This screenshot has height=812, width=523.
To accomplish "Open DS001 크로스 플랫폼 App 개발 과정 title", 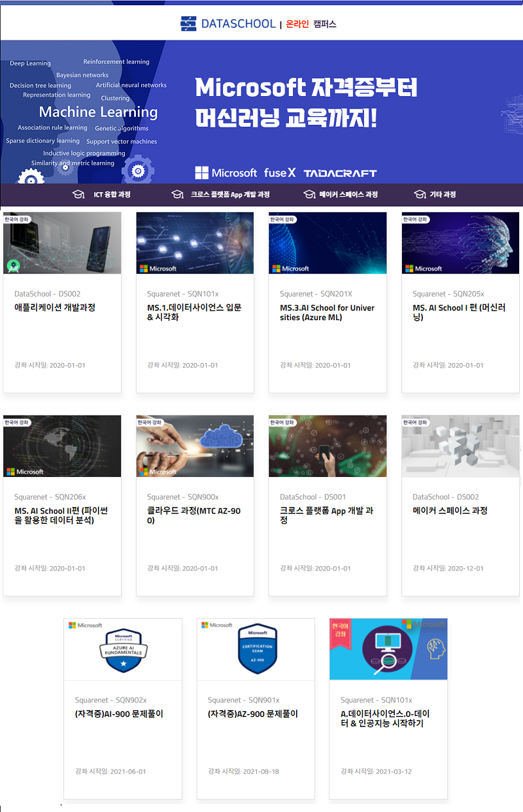I will point(326,515).
